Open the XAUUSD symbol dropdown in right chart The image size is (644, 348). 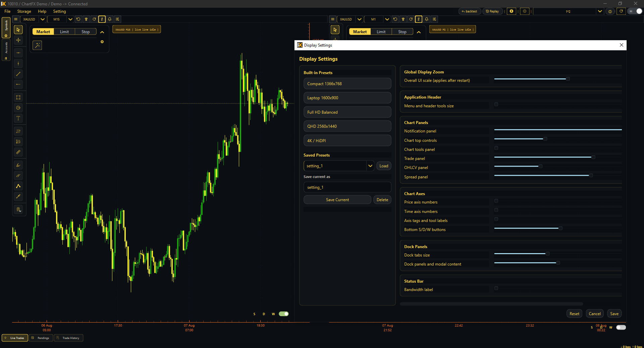pyautogui.click(x=350, y=19)
